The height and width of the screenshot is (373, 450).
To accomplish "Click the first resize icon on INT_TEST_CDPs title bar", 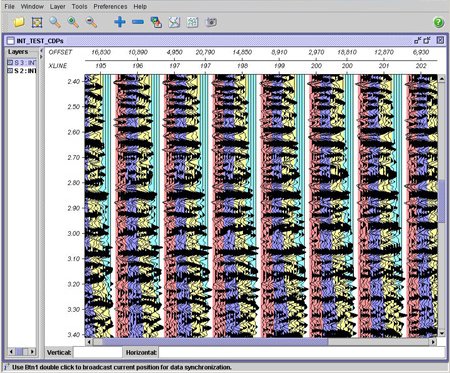I will point(418,40).
